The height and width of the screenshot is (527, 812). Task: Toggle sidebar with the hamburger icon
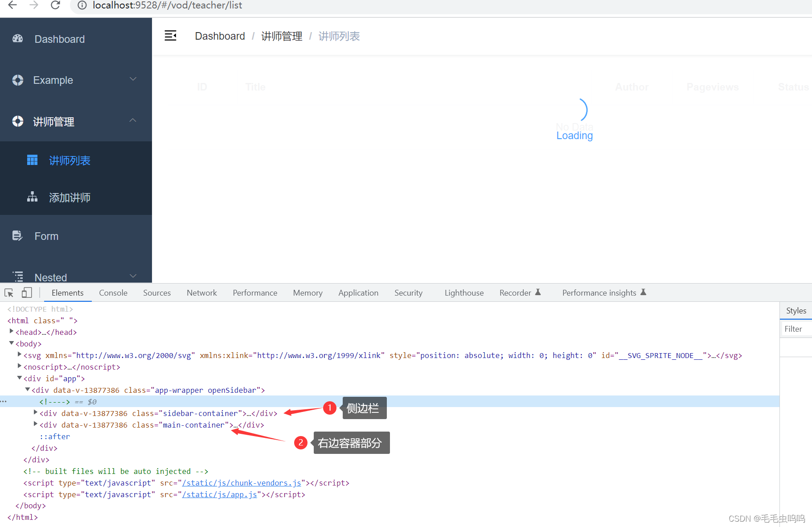click(x=171, y=36)
